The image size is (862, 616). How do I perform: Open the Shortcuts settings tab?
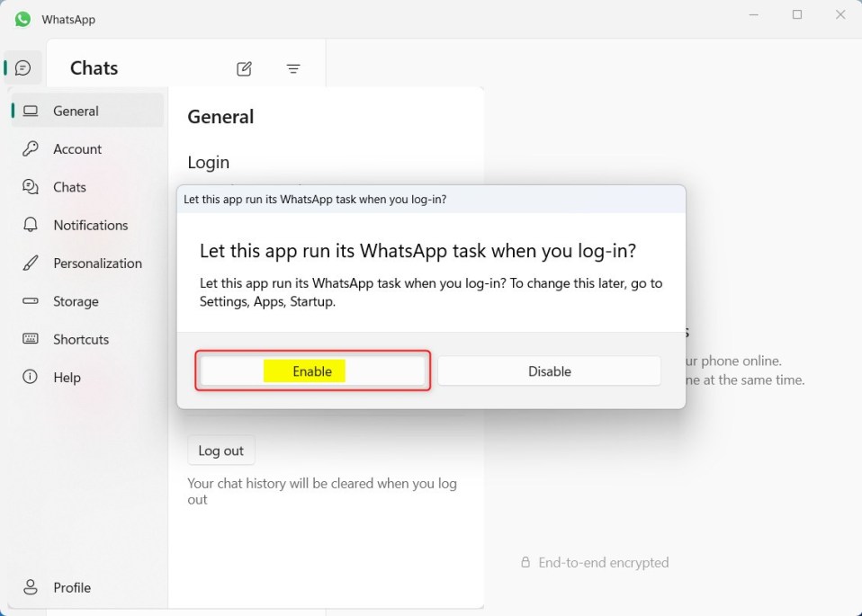pos(87,339)
